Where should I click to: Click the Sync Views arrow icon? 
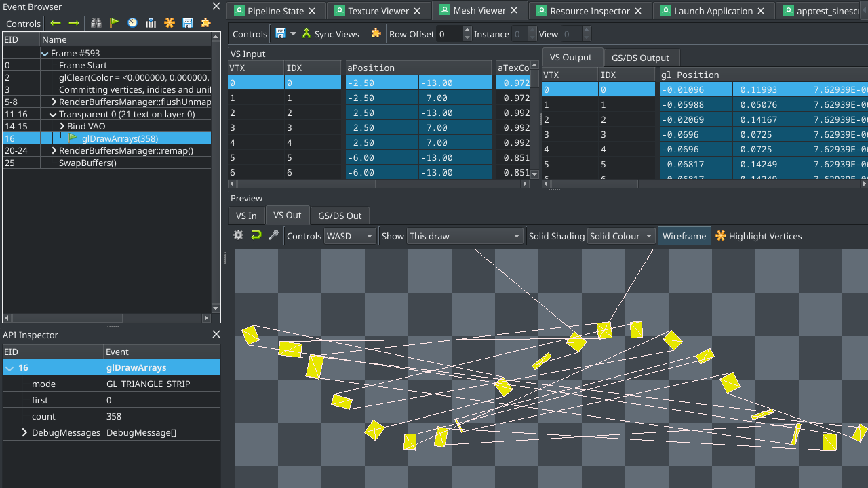point(307,33)
